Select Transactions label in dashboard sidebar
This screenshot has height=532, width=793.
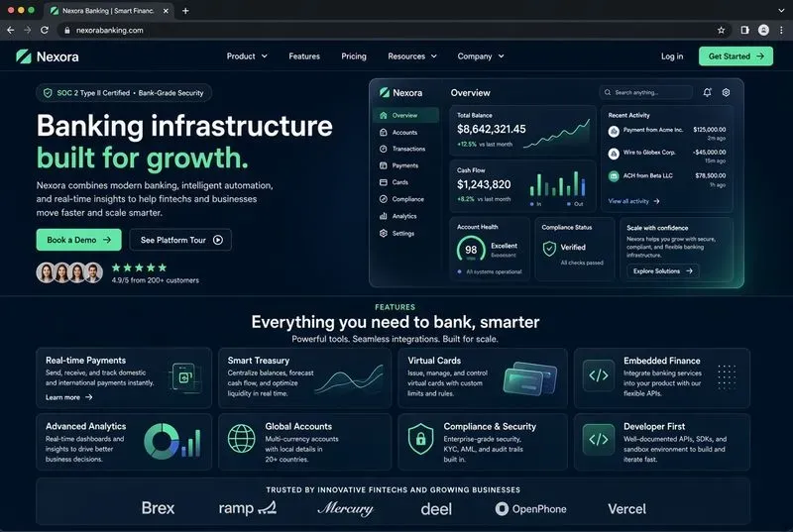[x=408, y=149]
